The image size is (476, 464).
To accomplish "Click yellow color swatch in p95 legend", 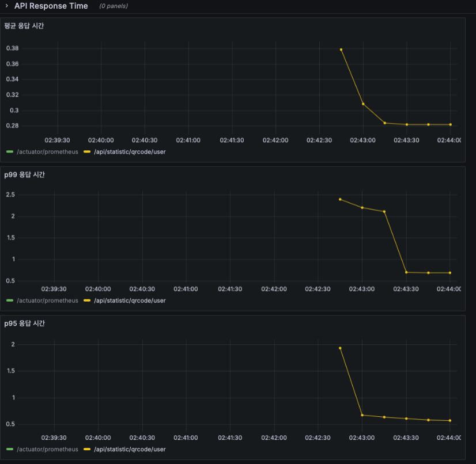I will (87, 449).
